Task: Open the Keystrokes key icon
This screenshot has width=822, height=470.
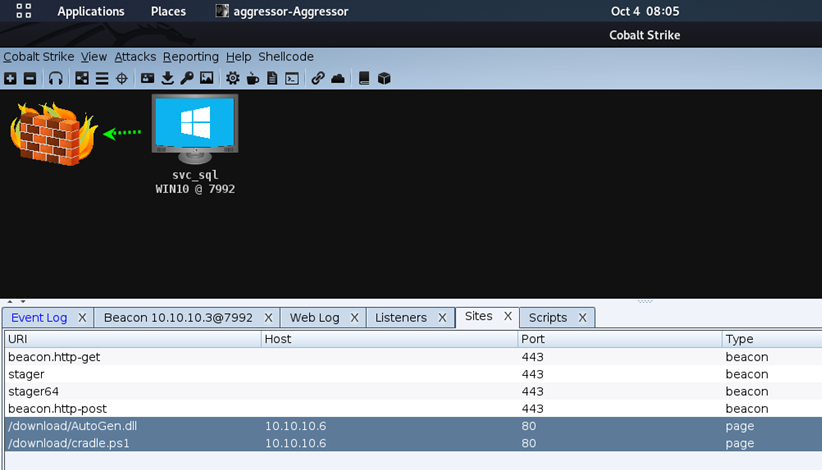Action: click(187, 79)
